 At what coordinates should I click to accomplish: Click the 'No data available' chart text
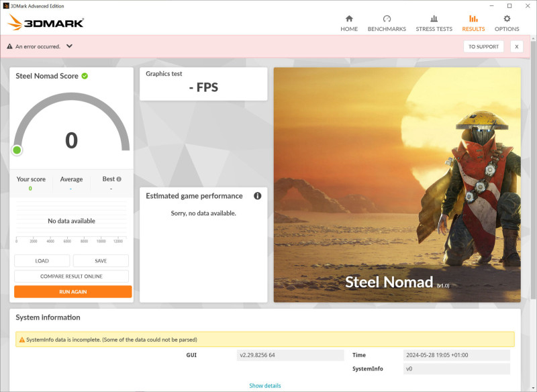pos(71,221)
